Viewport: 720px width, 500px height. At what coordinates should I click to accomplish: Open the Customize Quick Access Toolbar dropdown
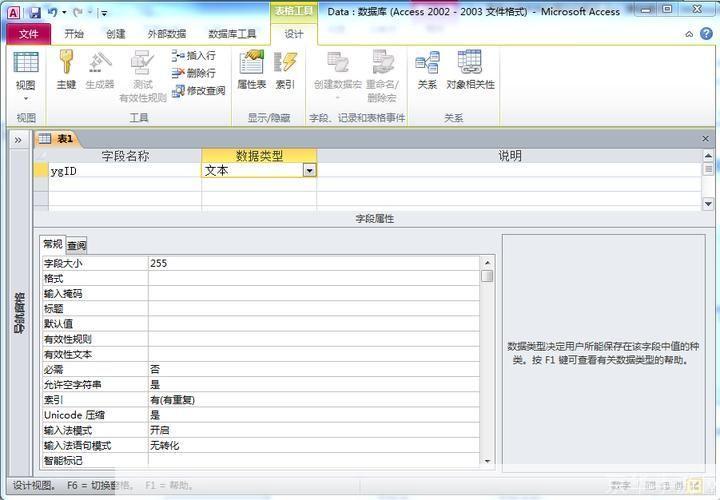coord(104,13)
